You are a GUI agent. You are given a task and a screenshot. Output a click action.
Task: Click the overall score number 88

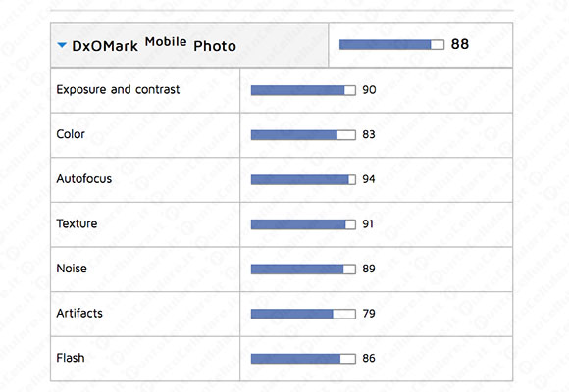[460, 44]
